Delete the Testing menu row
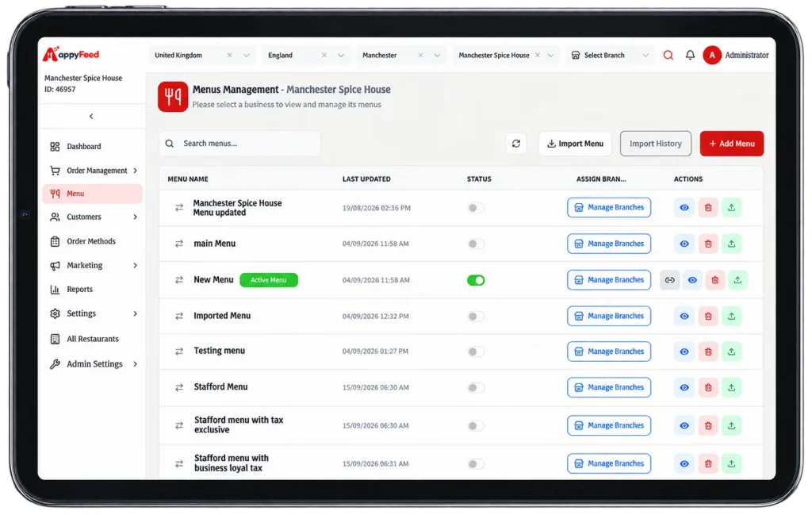The height and width of the screenshot is (515, 812). click(x=708, y=352)
